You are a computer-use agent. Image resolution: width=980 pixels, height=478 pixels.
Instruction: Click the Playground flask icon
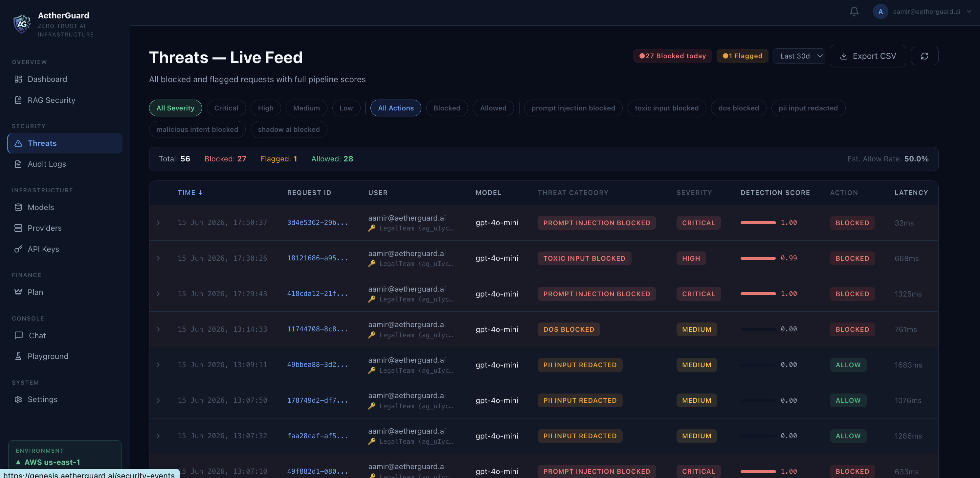(18, 356)
